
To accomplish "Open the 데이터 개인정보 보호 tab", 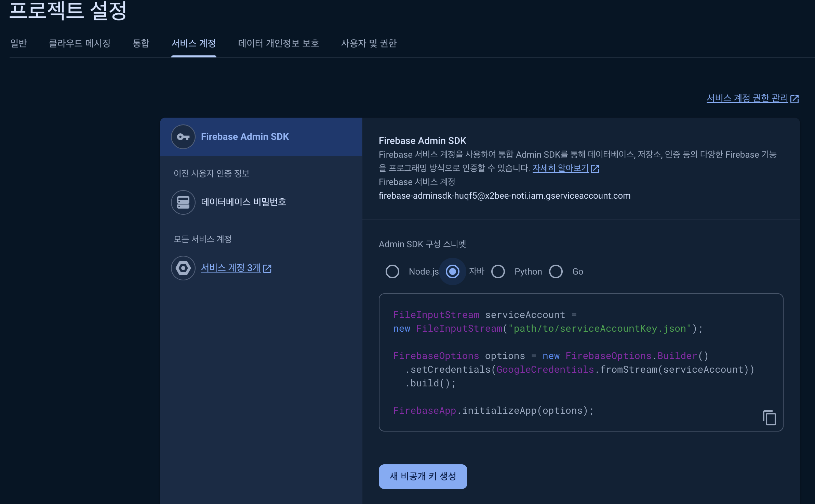I will (278, 43).
